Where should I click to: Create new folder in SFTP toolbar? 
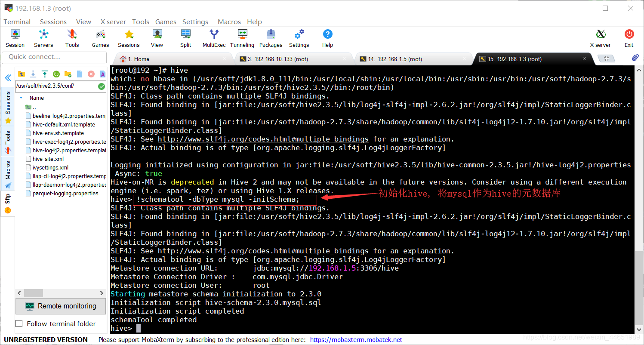[x=68, y=74]
